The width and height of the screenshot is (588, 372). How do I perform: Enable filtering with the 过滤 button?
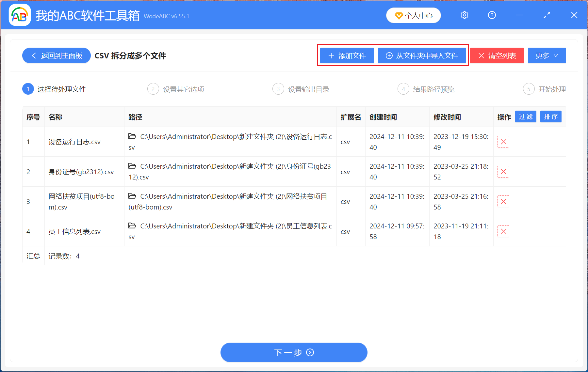click(x=526, y=116)
